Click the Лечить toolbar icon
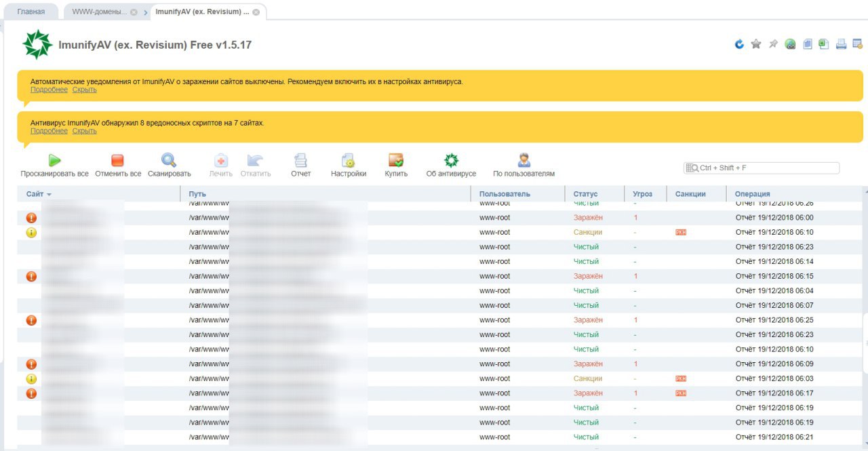868x451 pixels. tap(221, 161)
